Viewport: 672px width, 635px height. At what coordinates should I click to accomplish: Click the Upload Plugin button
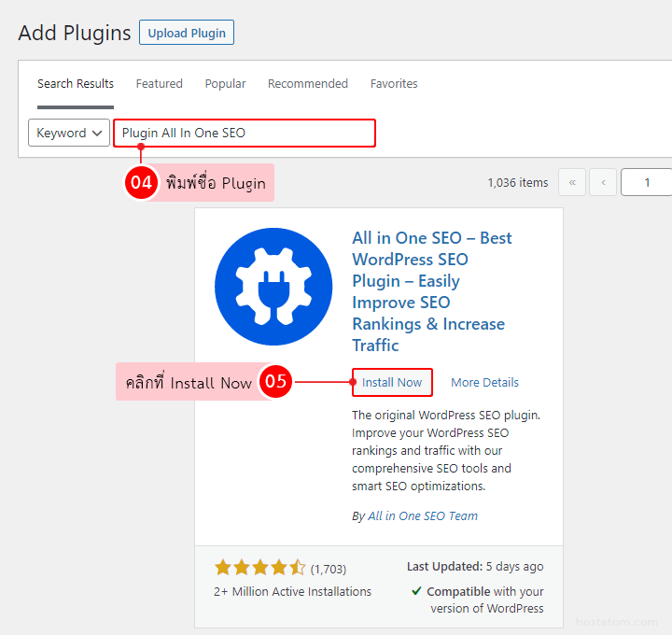click(187, 33)
